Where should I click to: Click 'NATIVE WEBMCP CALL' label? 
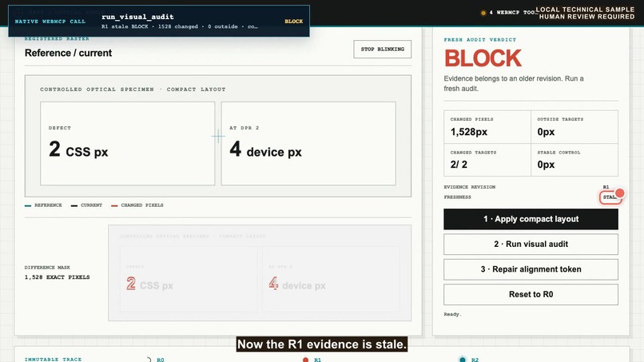click(50, 22)
